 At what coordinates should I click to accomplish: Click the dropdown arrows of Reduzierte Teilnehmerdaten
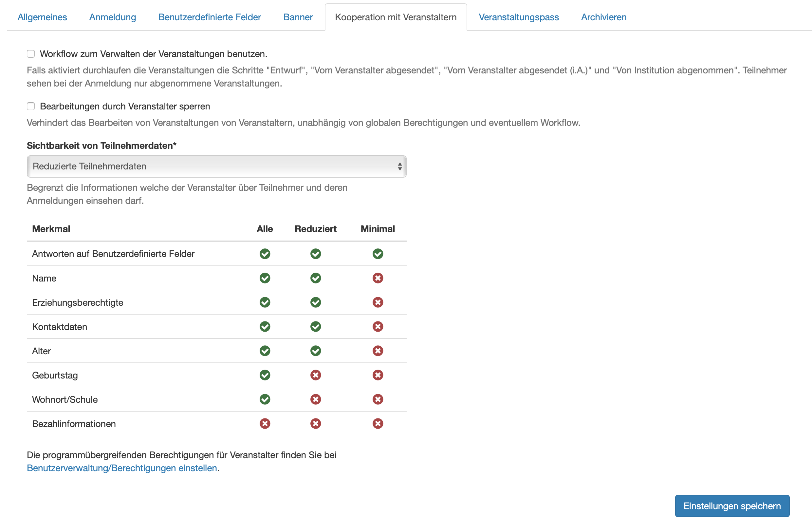399,166
